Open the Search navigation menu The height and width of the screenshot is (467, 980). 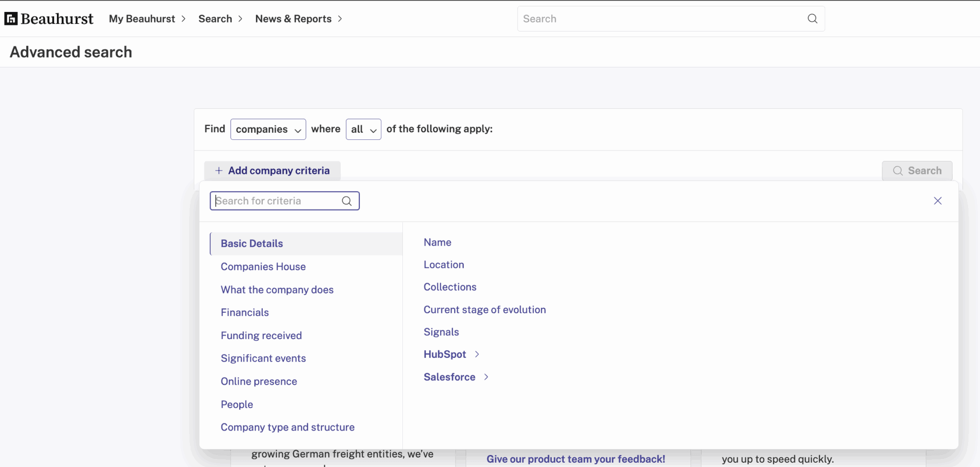(x=220, y=19)
